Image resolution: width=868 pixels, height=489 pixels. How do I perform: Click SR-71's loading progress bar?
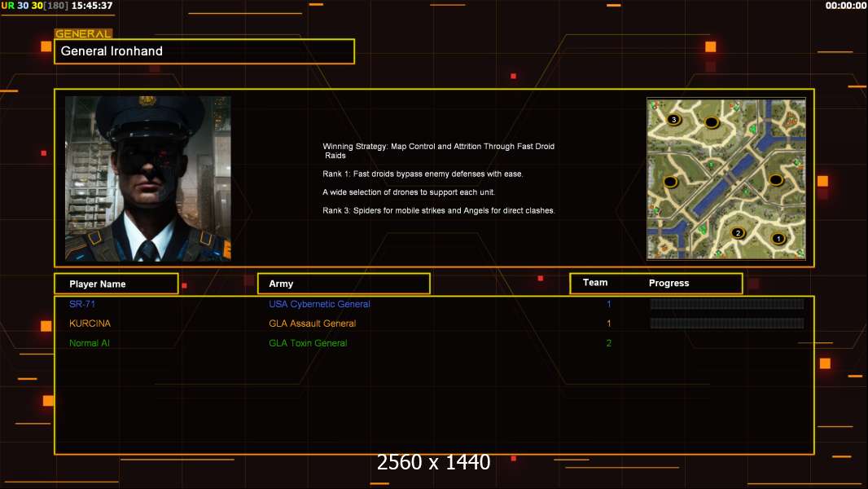(726, 303)
